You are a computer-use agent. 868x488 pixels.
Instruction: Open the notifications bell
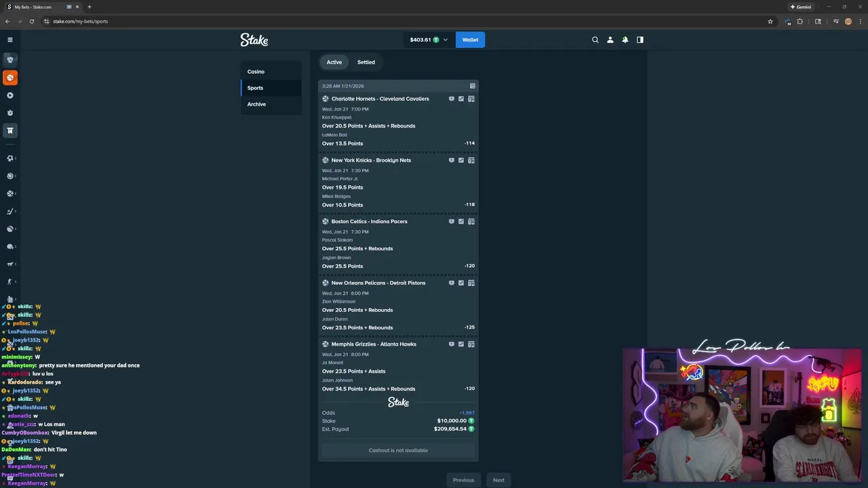point(625,39)
